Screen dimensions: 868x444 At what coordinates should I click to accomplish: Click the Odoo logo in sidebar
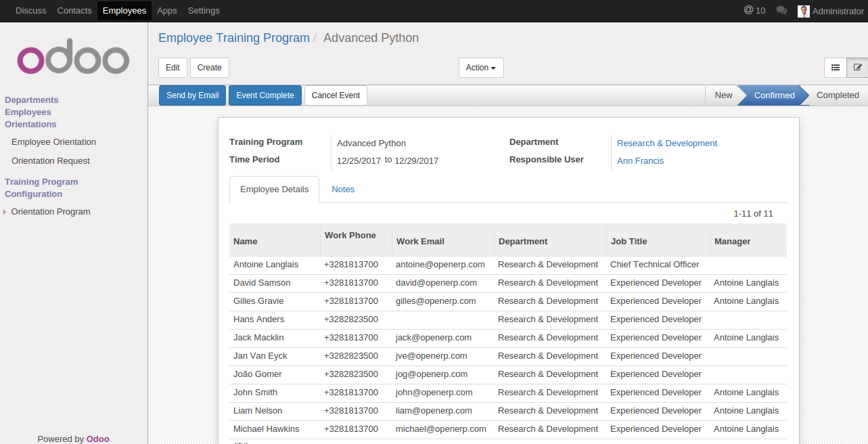(73, 56)
